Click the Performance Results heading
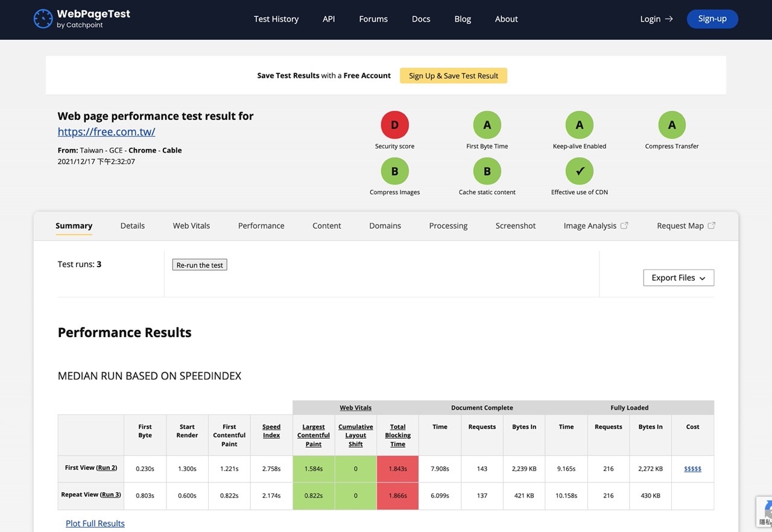The width and height of the screenshot is (772, 532). (x=124, y=332)
